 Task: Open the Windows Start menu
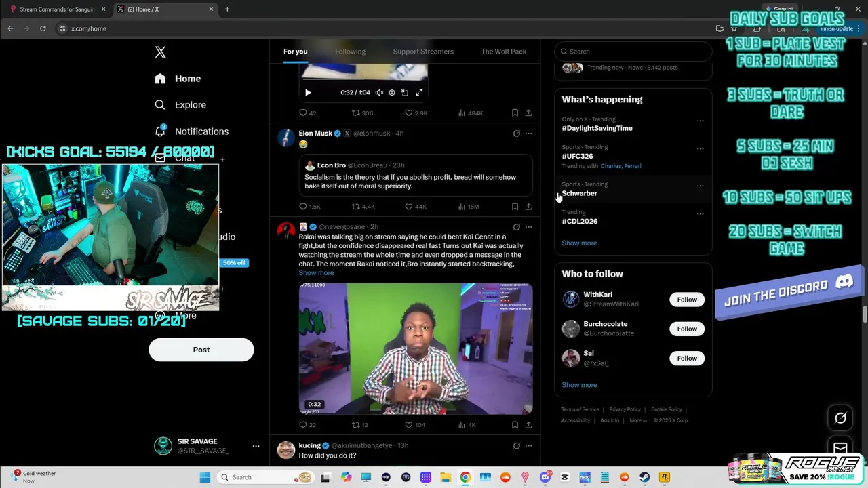[x=205, y=477]
